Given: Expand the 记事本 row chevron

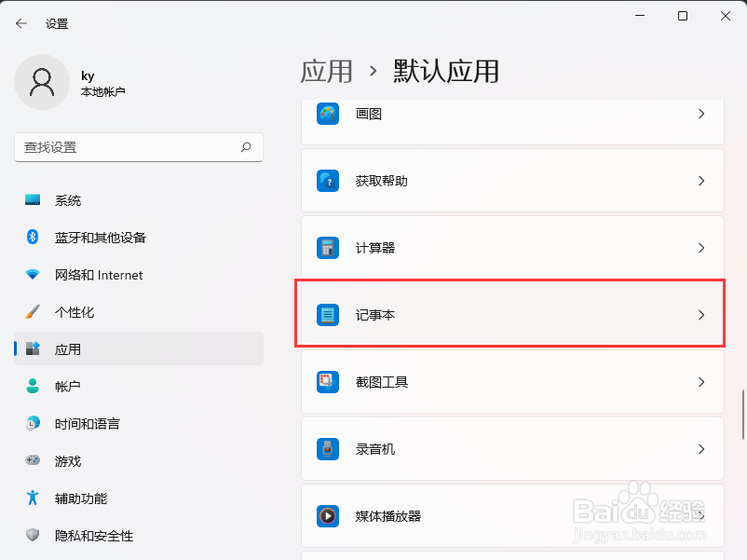Looking at the screenshot, I should (x=701, y=315).
